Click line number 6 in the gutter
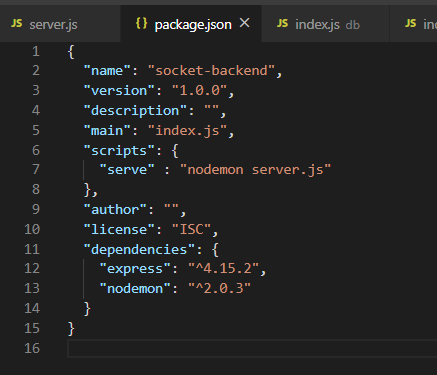Viewport: 437px width, 375px height. coord(36,150)
